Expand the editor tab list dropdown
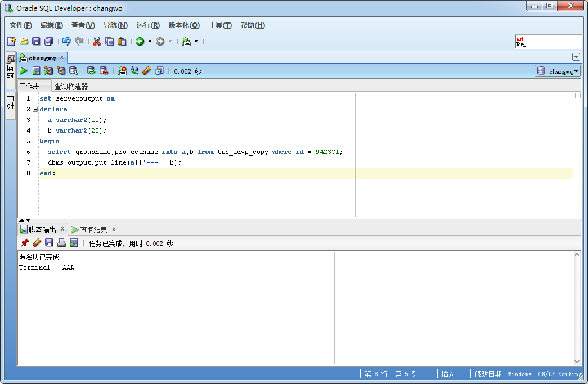The image size is (588, 384). pos(576,57)
